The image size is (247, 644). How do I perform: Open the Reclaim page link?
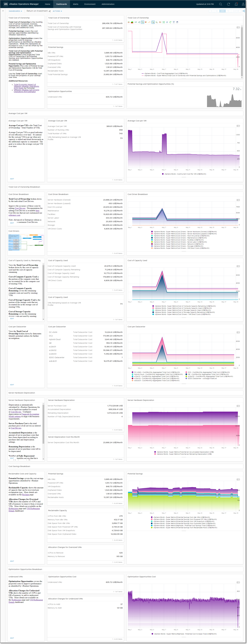point(26,494)
